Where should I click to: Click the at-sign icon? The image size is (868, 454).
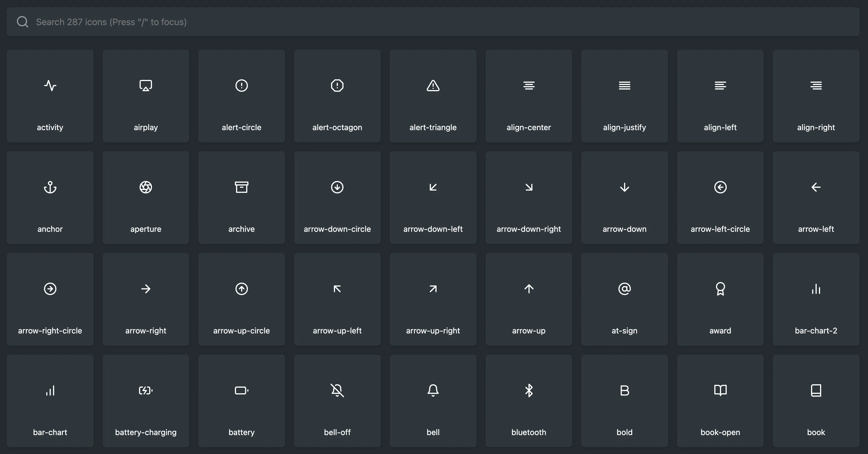[x=624, y=289]
